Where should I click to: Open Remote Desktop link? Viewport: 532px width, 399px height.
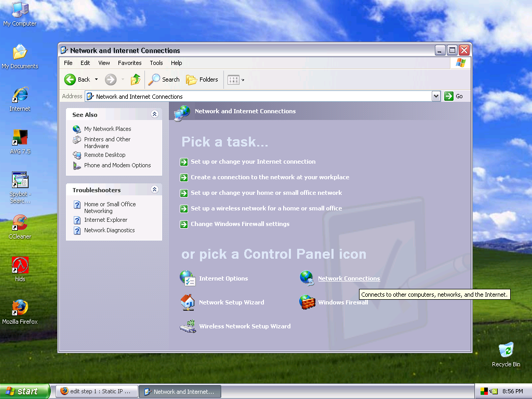click(x=105, y=155)
